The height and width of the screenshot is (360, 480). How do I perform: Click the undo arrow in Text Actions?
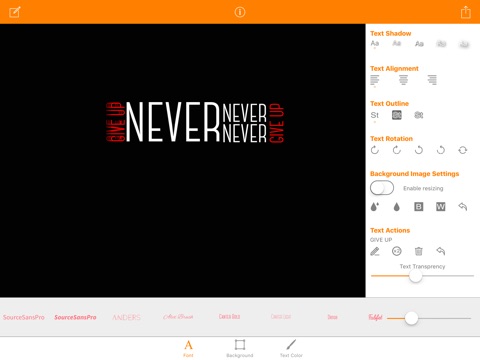(441, 251)
